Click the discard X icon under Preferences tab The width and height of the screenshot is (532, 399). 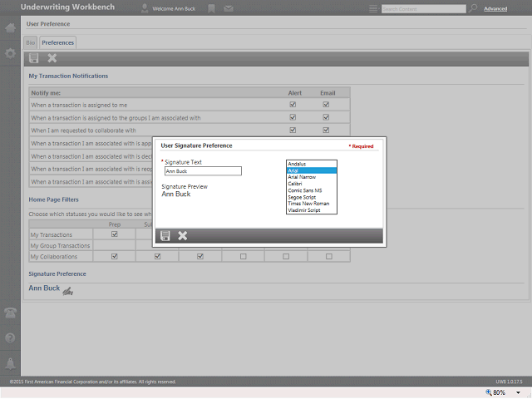[x=52, y=58]
